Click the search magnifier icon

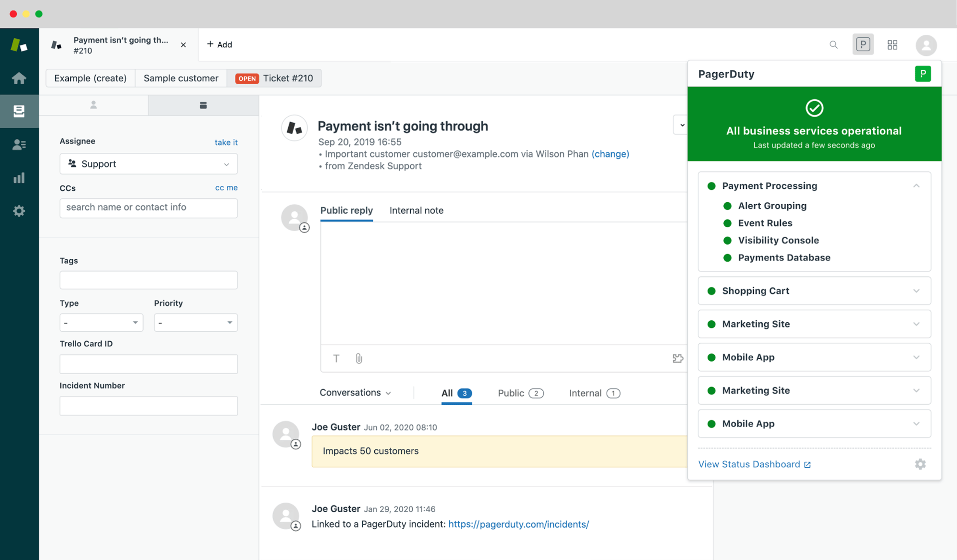coord(833,45)
